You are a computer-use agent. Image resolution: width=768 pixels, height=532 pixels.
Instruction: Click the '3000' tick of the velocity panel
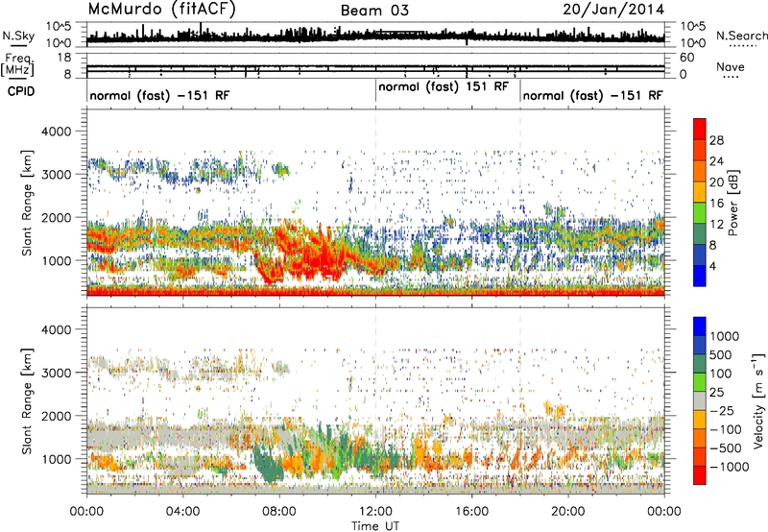coord(56,373)
